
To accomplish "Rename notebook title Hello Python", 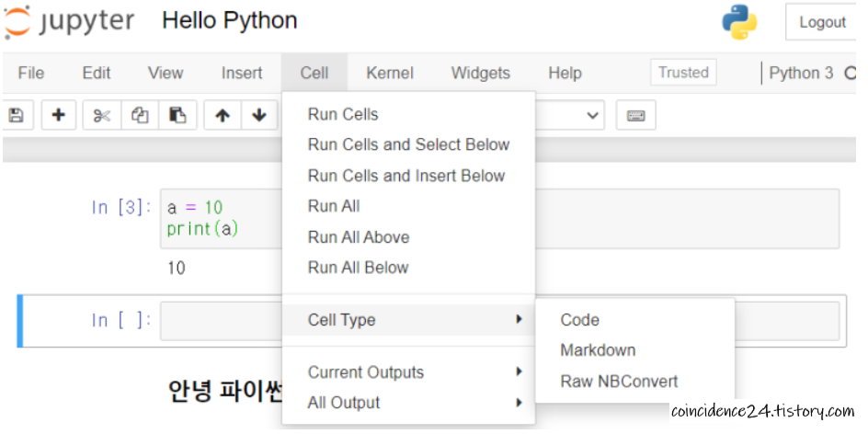I will point(229,21).
